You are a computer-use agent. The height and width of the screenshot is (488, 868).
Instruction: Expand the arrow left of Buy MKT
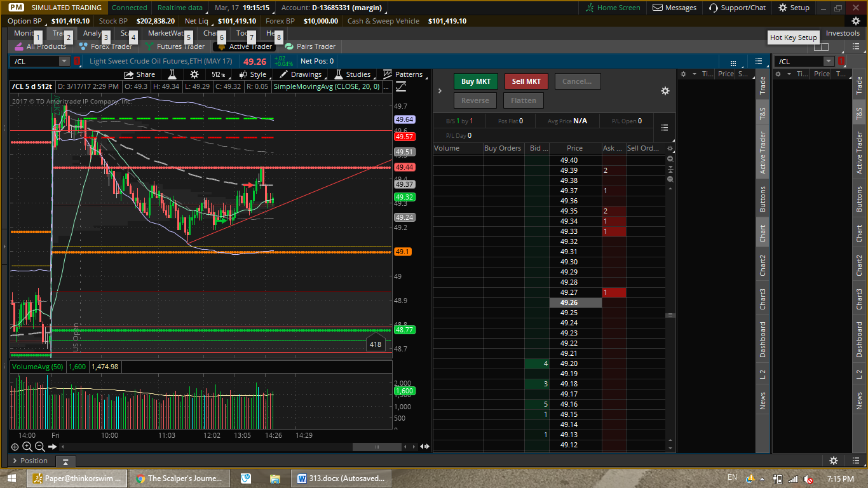coord(440,91)
